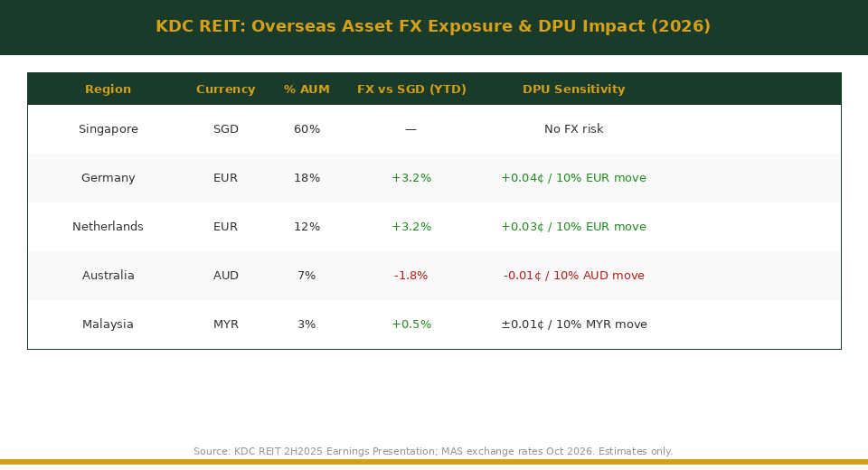Screen dimensions: 868x470
Task: Click the MYR currency cell
Action: [x=226, y=324]
